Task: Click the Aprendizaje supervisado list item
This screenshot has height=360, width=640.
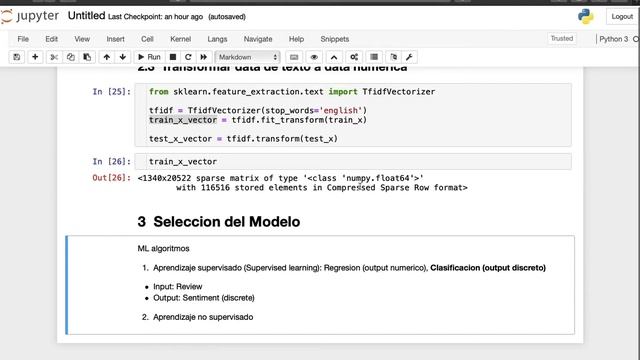Action: 349,268
